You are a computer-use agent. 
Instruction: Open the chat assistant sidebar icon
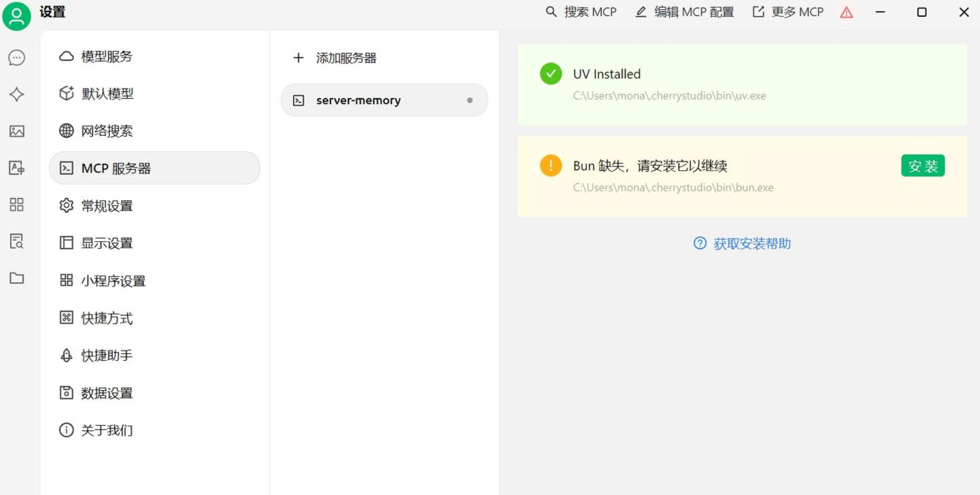point(16,58)
